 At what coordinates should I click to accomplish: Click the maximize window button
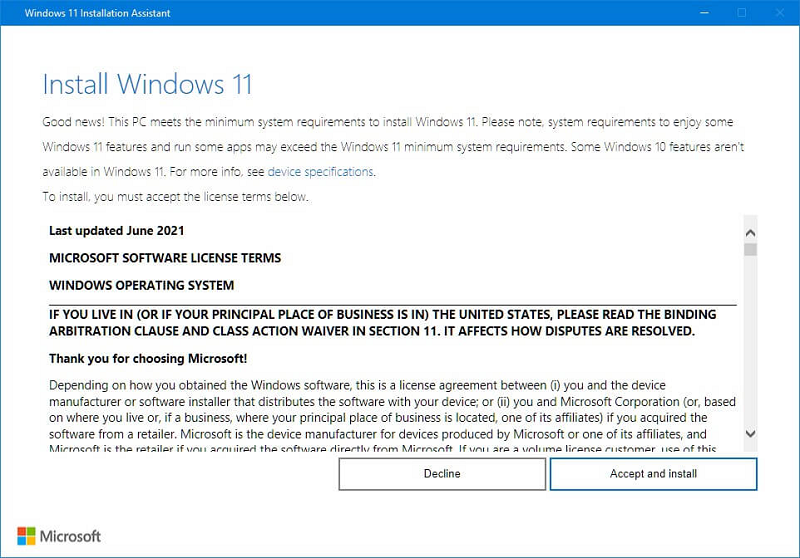point(742,12)
